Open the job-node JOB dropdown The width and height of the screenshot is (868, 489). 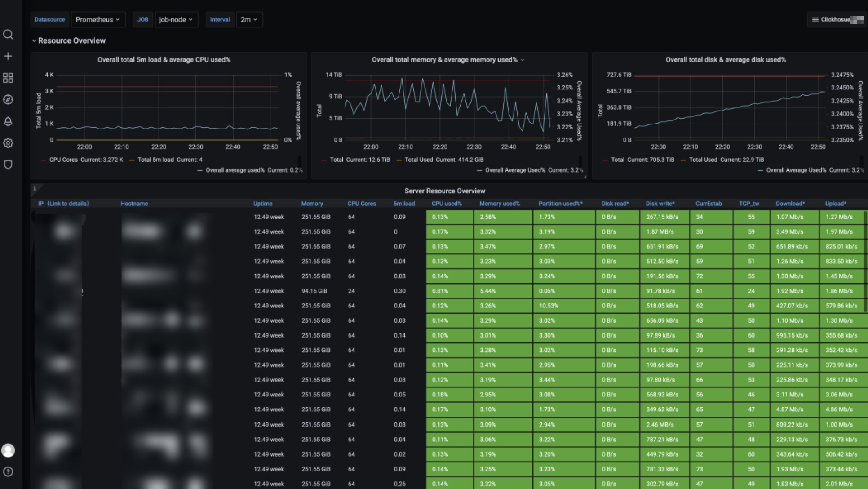tap(176, 20)
